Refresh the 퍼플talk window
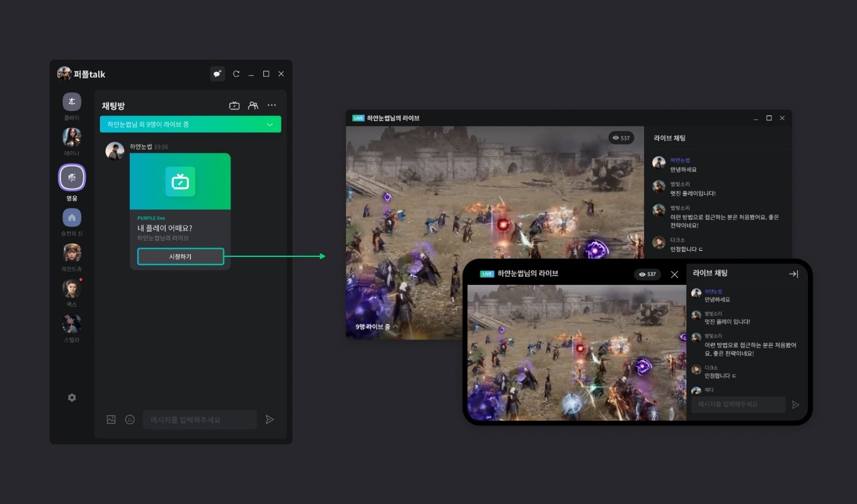 (236, 74)
